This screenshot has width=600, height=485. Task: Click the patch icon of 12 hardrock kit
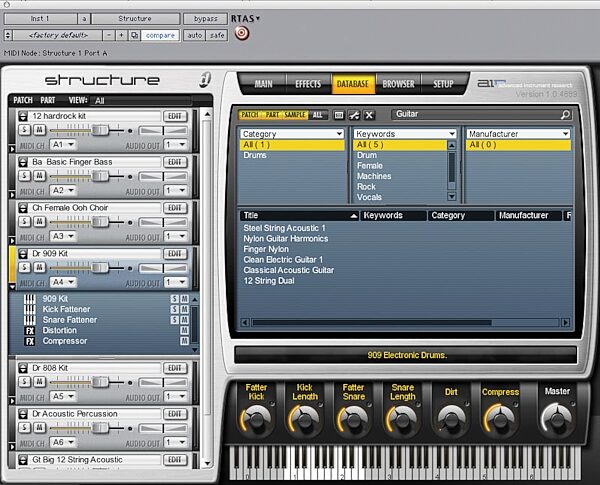click(x=23, y=116)
